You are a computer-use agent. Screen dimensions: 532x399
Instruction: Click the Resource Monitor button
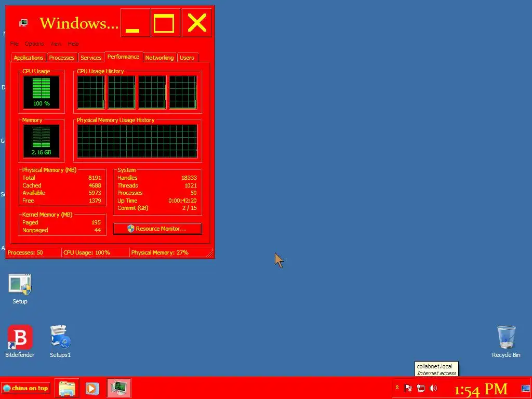(x=157, y=229)
